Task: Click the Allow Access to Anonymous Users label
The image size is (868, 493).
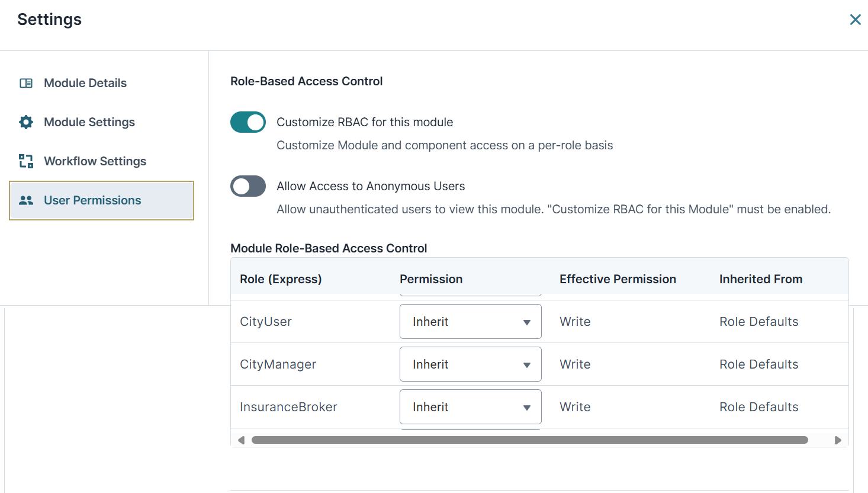Action: point(371,186)
